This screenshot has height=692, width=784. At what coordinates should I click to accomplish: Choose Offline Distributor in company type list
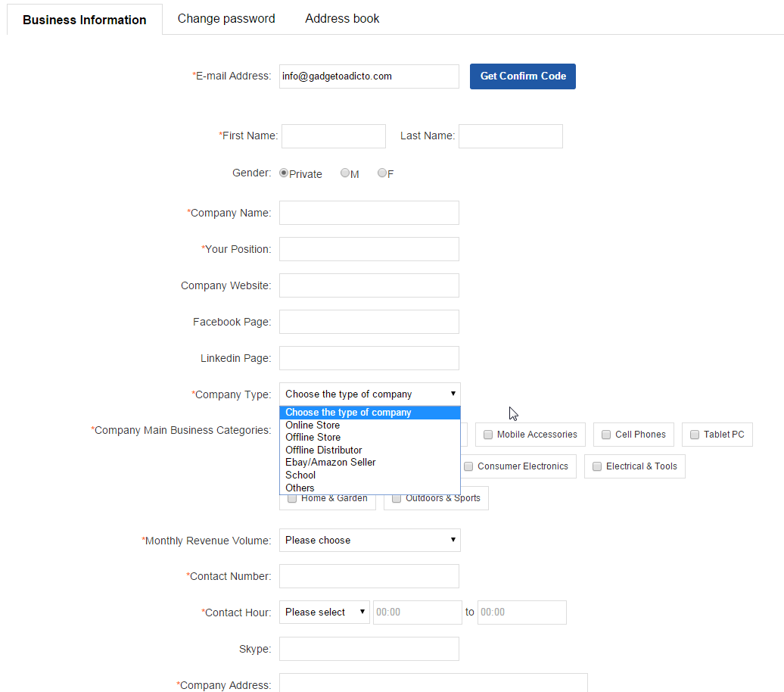pos(324,450)
